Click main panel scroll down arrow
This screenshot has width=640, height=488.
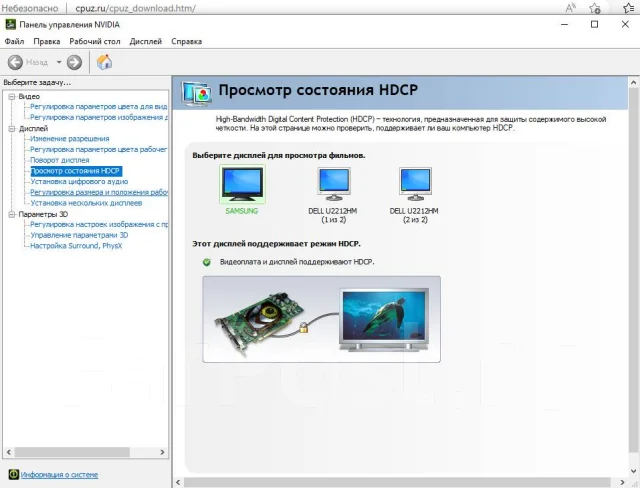tap(633, 470)
